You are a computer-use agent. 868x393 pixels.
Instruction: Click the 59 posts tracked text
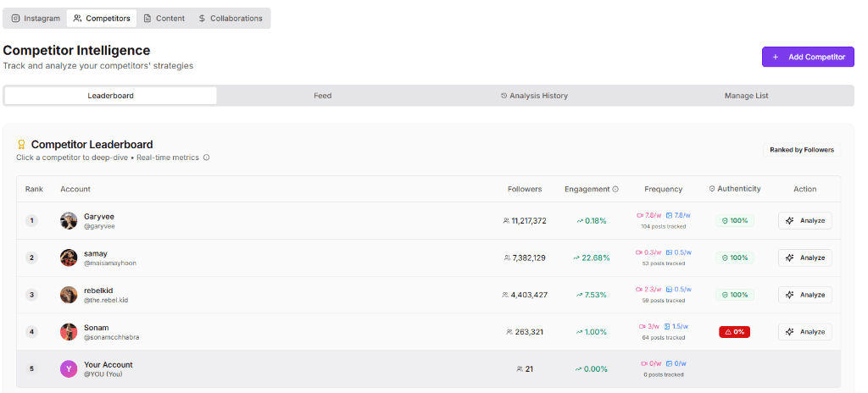pos(663,302)
